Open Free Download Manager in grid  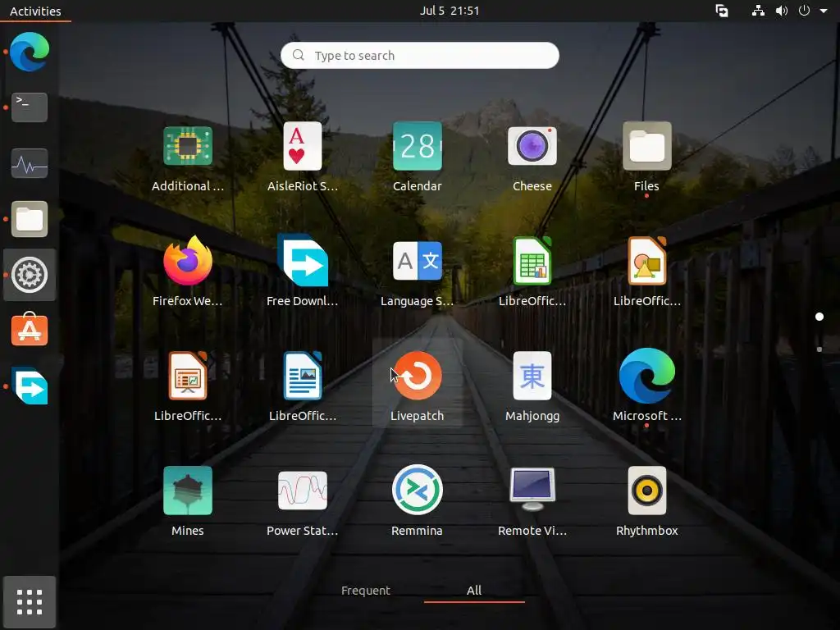pos(303,261)
